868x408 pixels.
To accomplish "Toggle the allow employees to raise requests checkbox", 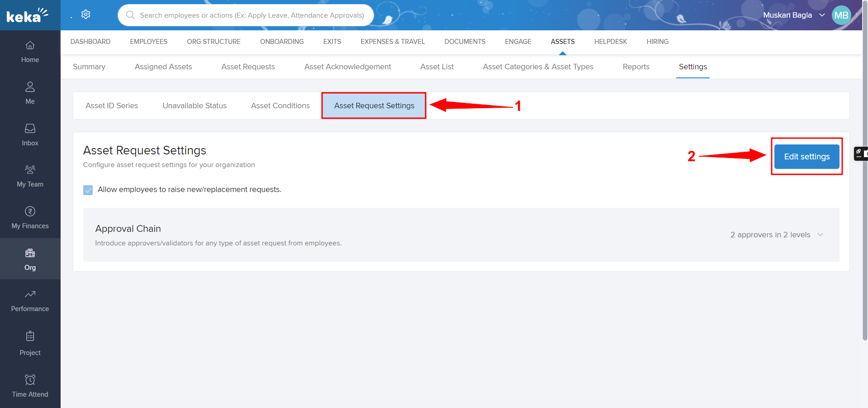I will click(x=88, y=190).
